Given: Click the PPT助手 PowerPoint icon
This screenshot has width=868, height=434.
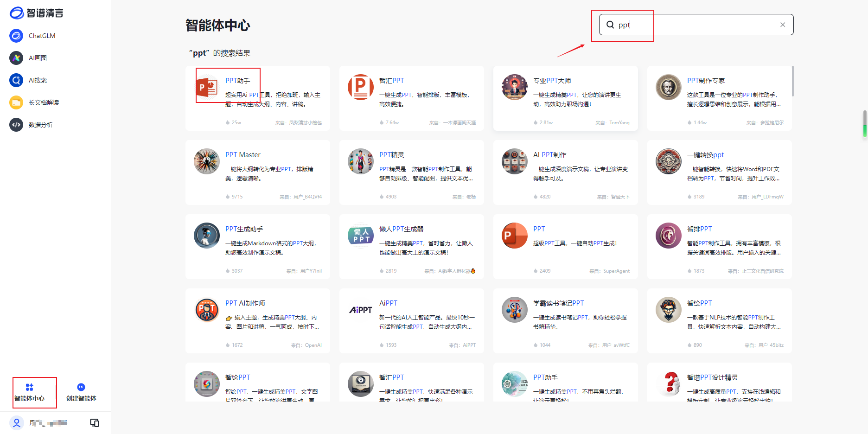Looking at the screenshot, I should pyautogui.click(x=206, y=87).
